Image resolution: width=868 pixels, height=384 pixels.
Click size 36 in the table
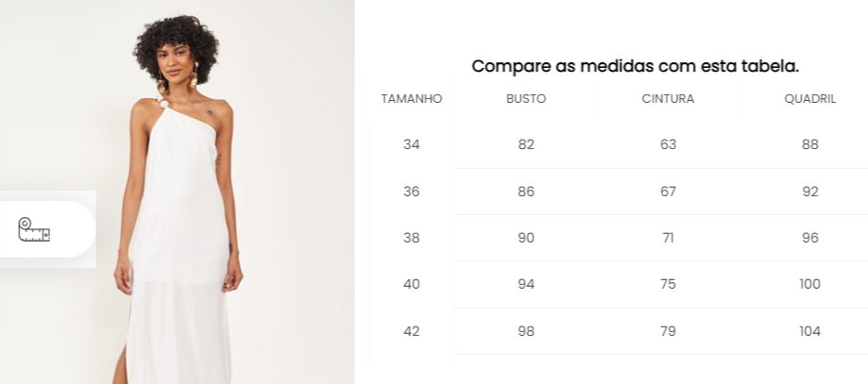(x=411, y=192)
